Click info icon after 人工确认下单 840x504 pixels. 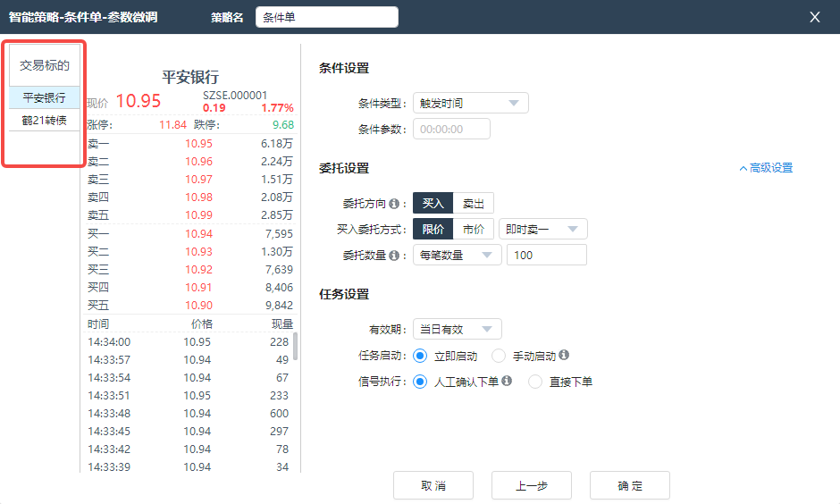pos(507,382)
